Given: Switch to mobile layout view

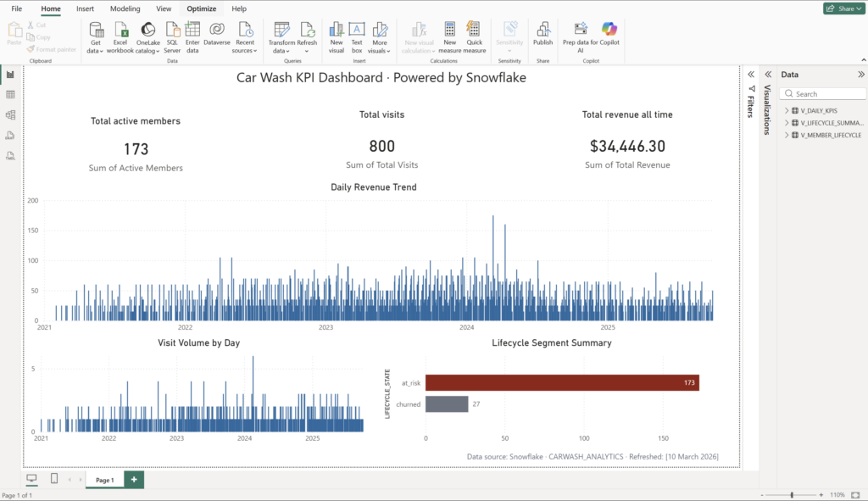Looking at the screenshot, I should tap(54, 479).
